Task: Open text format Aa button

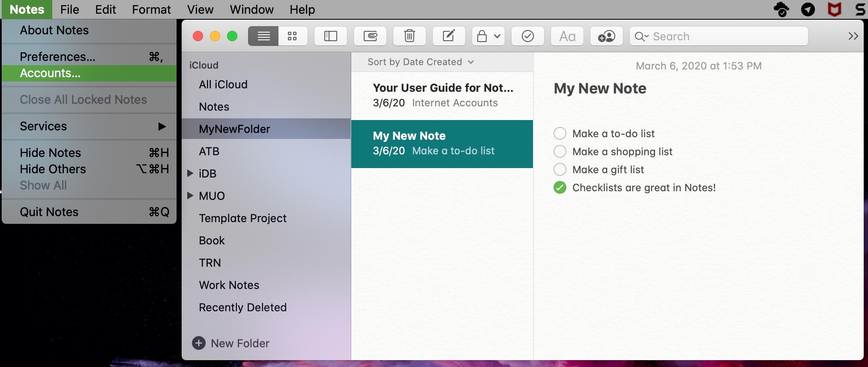Action: tap(567, 36)
